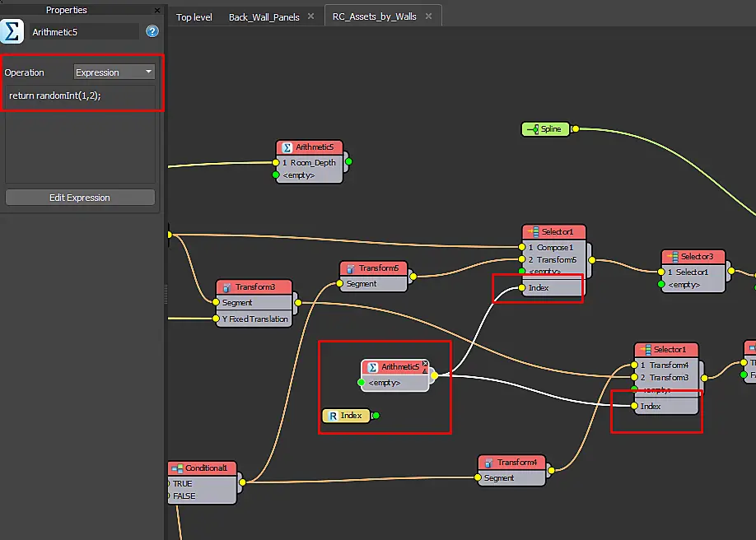Screen dimensions: 756x540
Task: Select the Transform3 node header
Action: [x=254, y=286]
